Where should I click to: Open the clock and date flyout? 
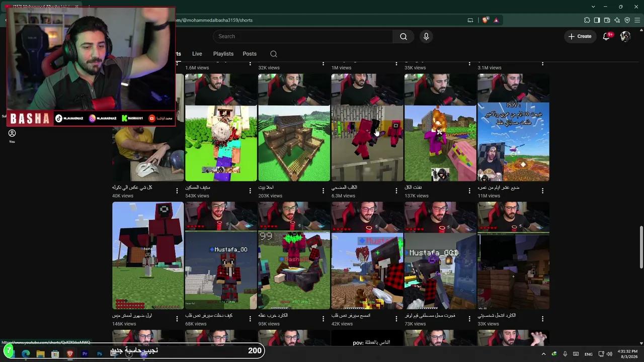(x=628, y=354)
